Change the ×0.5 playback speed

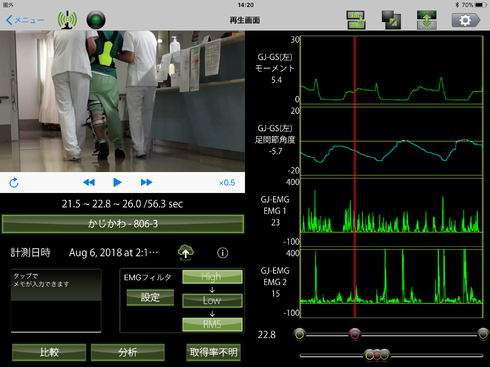click(227, 183)
